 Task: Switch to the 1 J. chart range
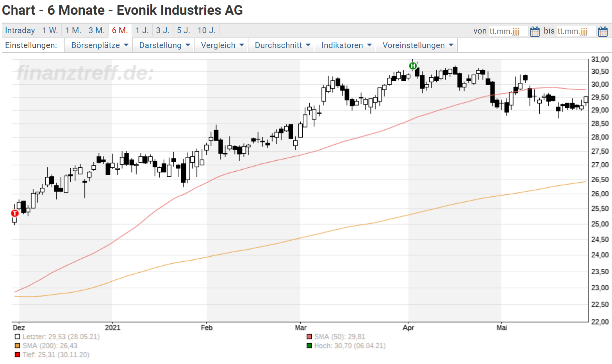pos(142,30)
